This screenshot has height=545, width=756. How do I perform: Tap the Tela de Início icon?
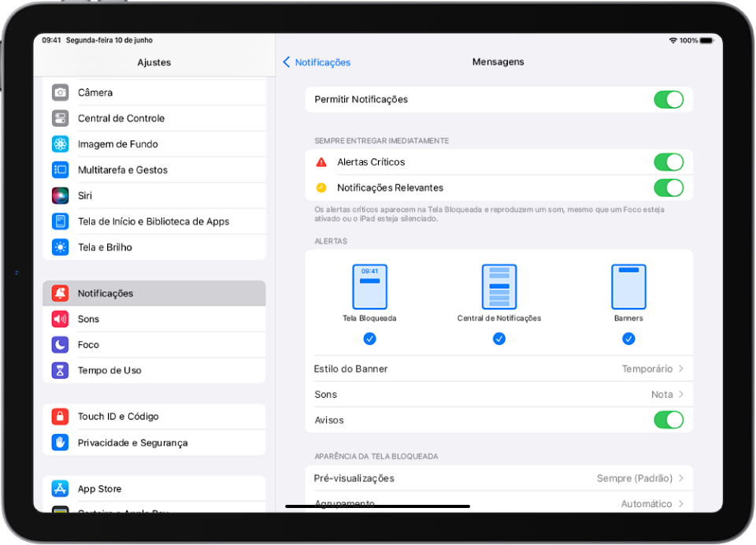(x=61, y=221)
